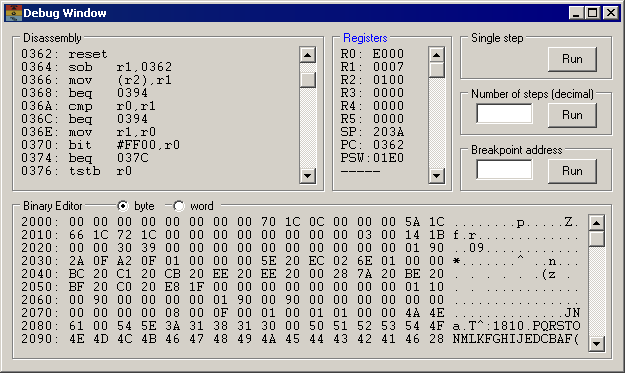Click Disassembly scrollbar up arrow
Screen dimensions: 625x373
308,55
